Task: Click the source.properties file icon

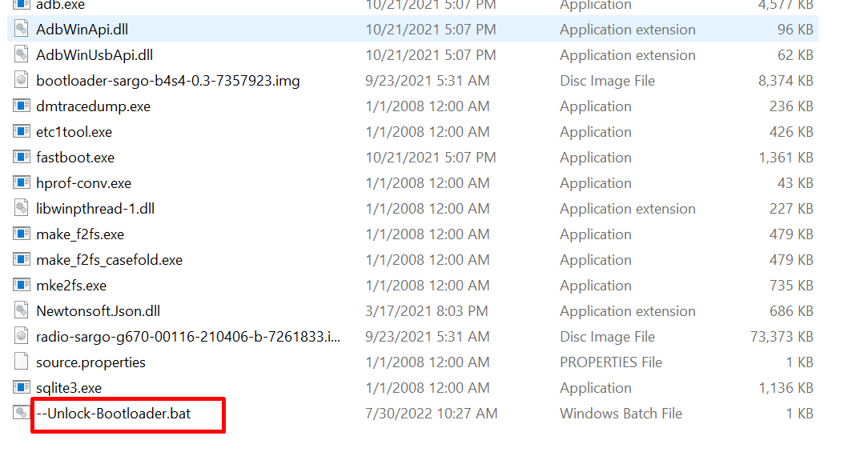Action: pyautogui.click(x=22, y=362)
